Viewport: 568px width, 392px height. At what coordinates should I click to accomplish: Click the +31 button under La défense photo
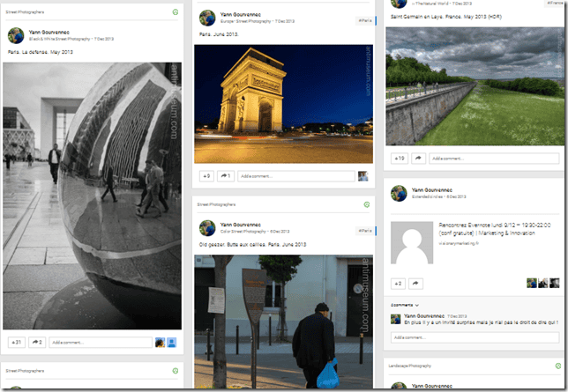click(x=17, y=342)
